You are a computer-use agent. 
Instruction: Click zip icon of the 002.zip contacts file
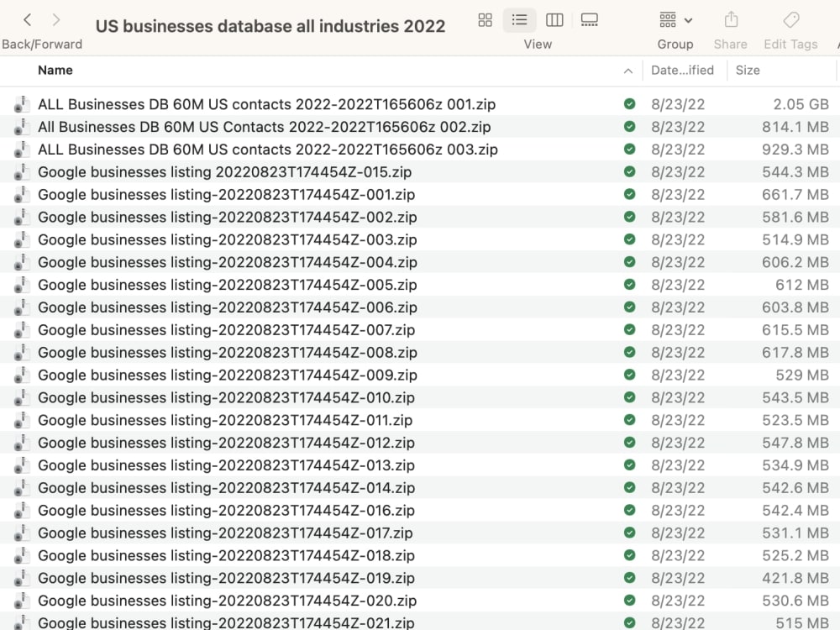[x=21, y=127]
